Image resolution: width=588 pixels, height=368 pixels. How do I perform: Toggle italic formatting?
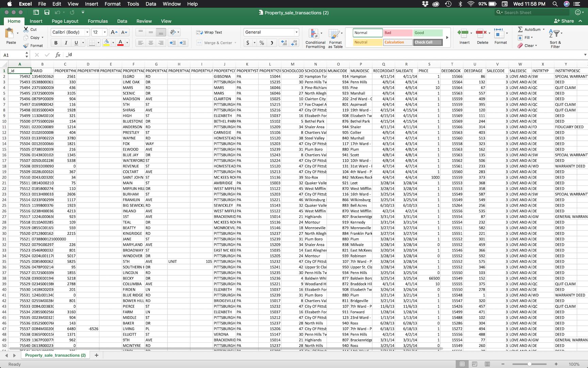click(66, 43)
